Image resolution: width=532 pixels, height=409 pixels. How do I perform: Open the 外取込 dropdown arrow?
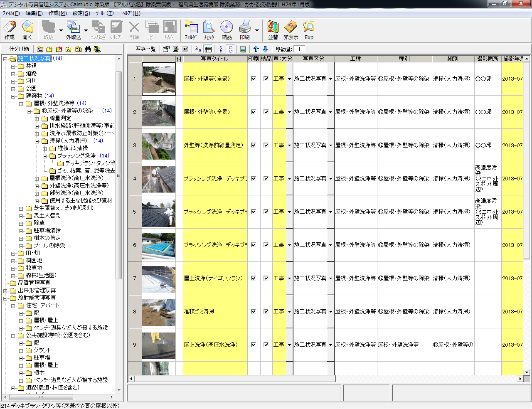pyautogui.click(x=86, y=30)
